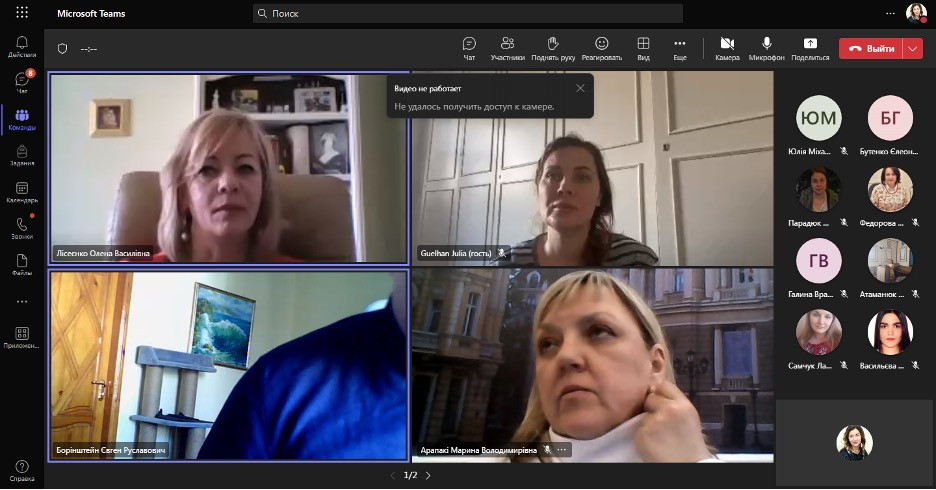Open Справка (Help) in the sidebar

point(22,470)
